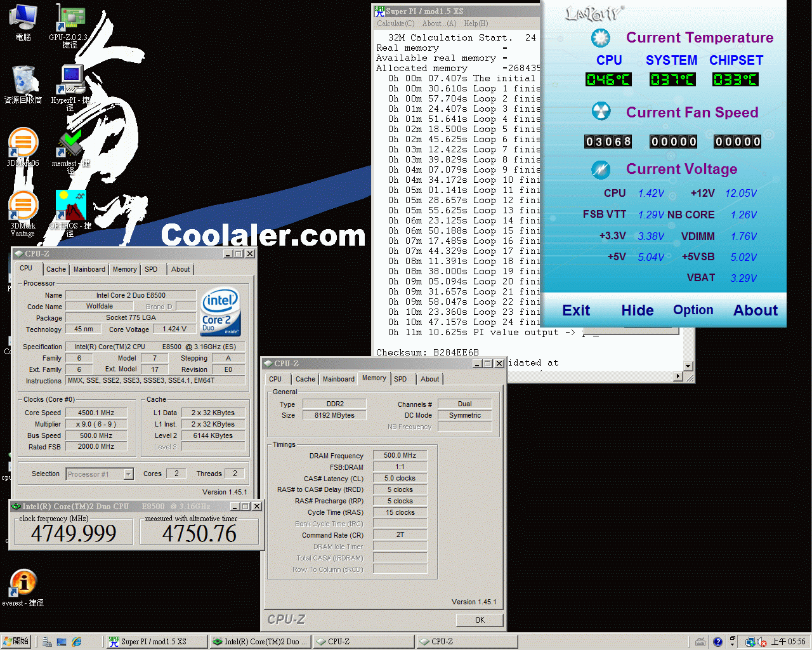
Task: Click the Size 8192 MBytes field
Action: coord(334,415)
